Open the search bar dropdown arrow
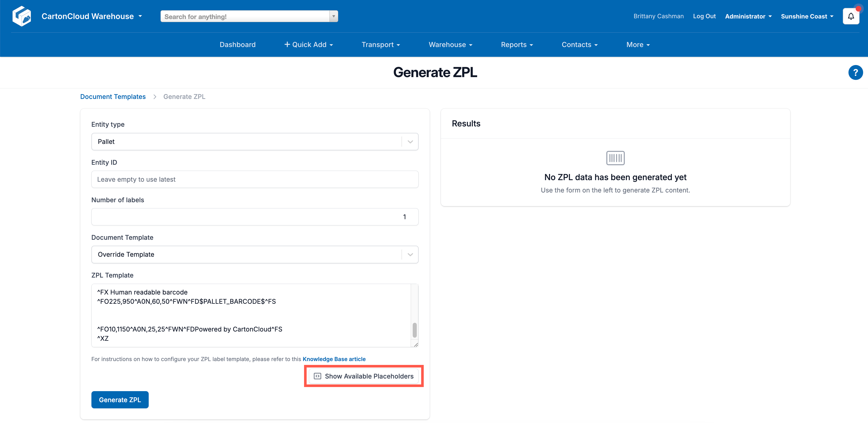Viewport: 868px width, 423px height. (x=333, y=16)
